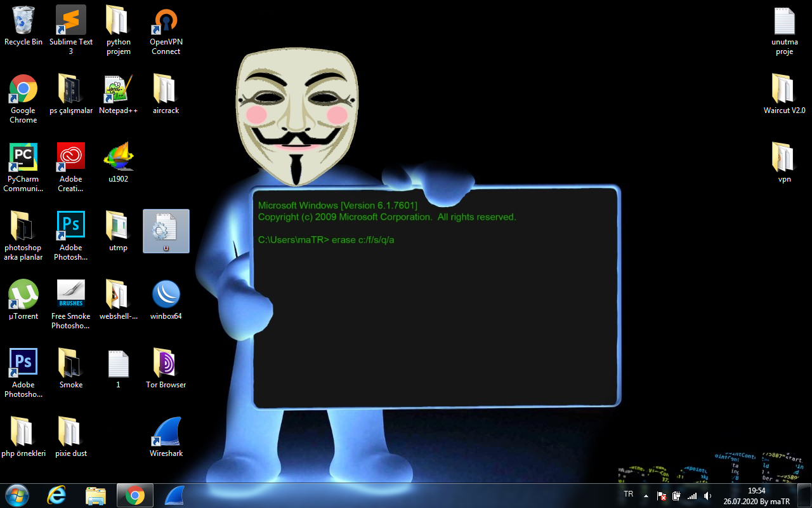
Task: Select the aircrack folder
Action: (166, 94)
